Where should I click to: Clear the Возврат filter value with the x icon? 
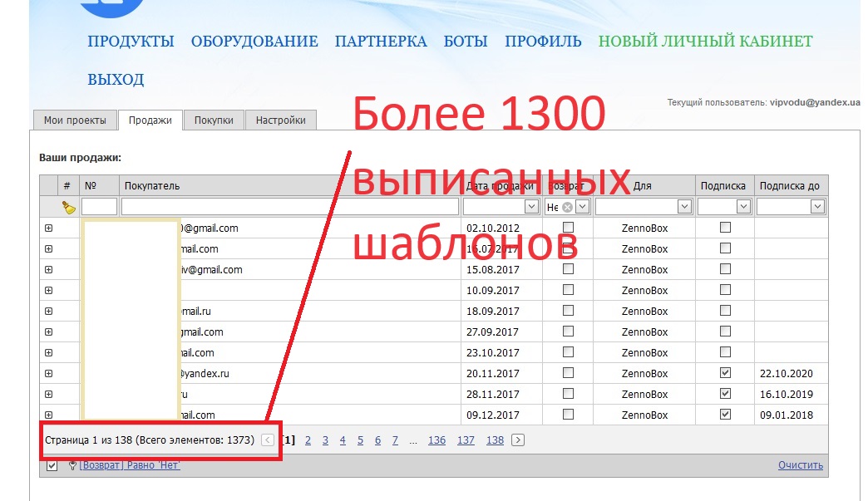pos(567,208)
